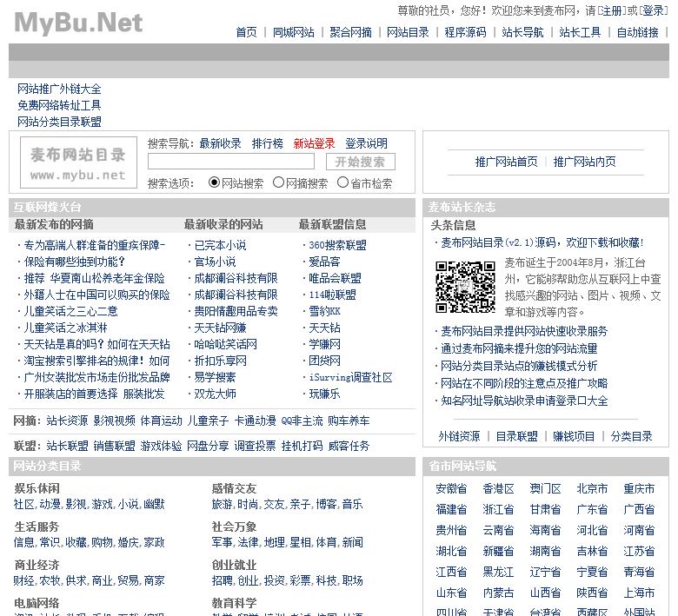Choose the 省市检索 search option

click(342, 183)
